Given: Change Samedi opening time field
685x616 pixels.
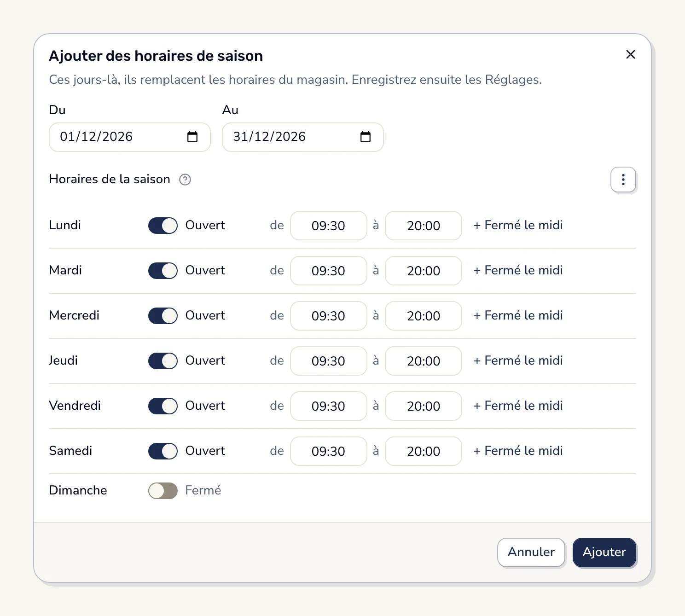Looking at the screenshot, I should [x=329, y=451].
